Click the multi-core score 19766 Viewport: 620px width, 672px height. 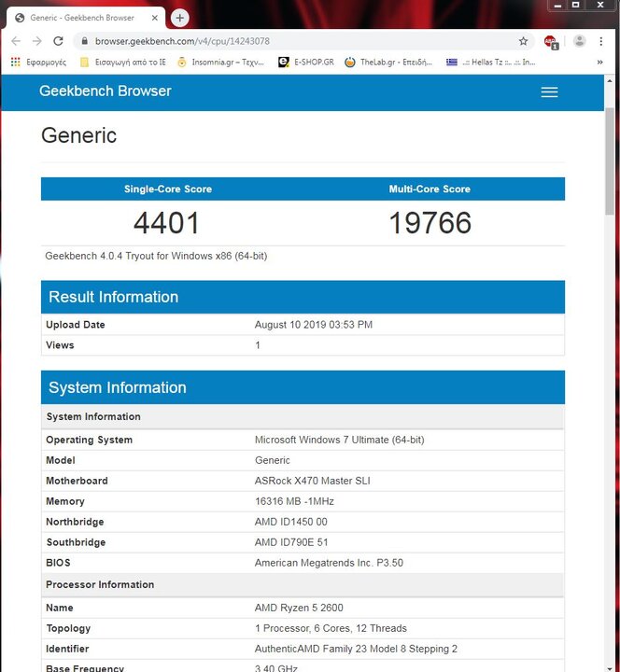pyautogui.click(x=430, y=223)
